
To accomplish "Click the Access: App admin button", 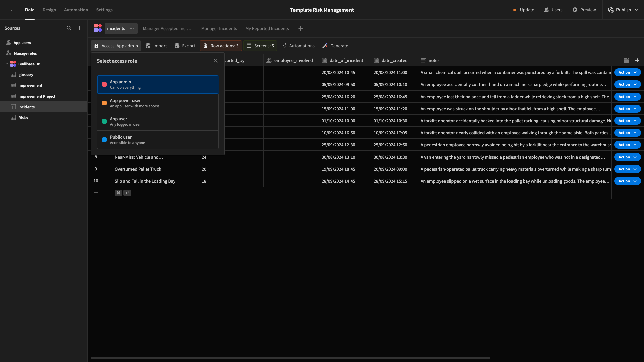I will point(116,46).
